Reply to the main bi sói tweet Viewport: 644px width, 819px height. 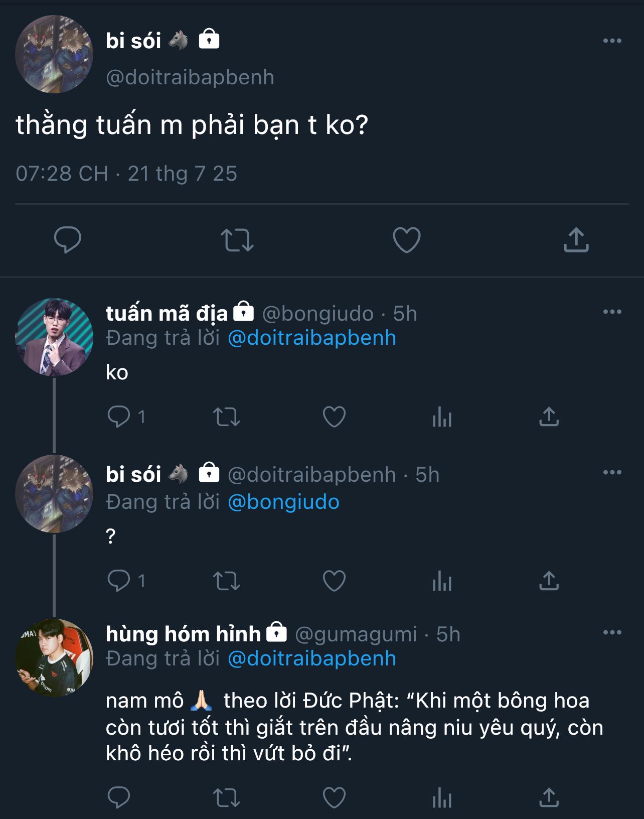pyautogui.click(x=68, y=239)
